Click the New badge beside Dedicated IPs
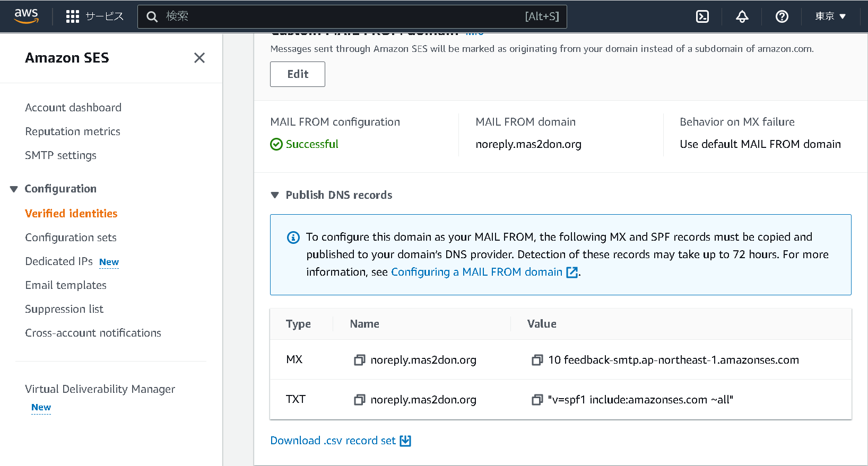The height and width of the screenshot is (466, 868). coord(109,262)
